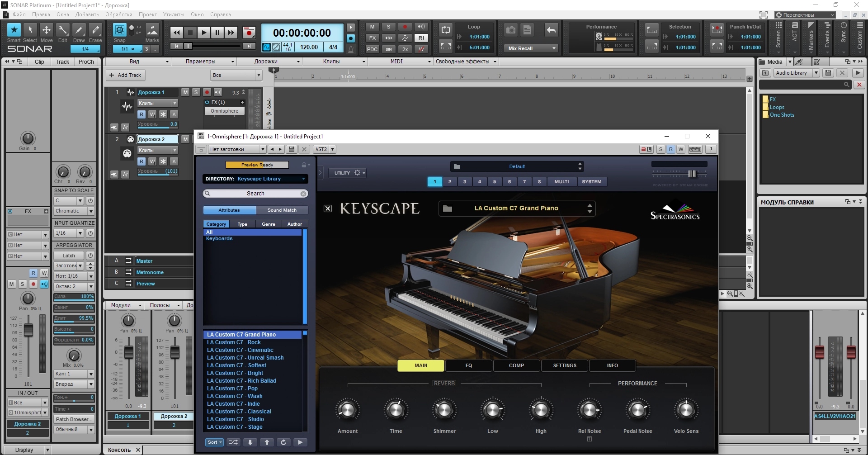Step to next patch down arrow

(x=250, y=442)
